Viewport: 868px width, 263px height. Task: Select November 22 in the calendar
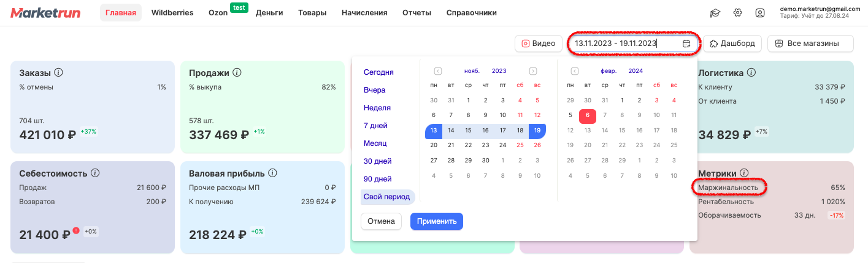tap(468, 145)
